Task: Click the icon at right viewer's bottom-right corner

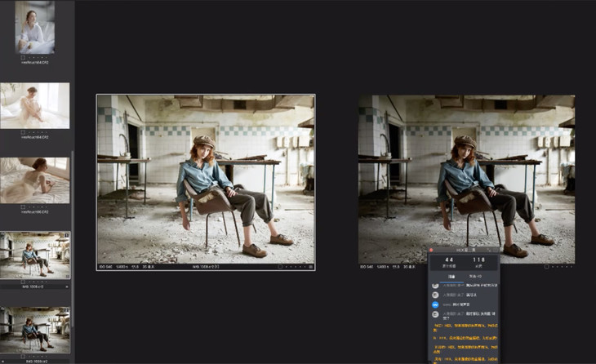Action: point(571,267)
